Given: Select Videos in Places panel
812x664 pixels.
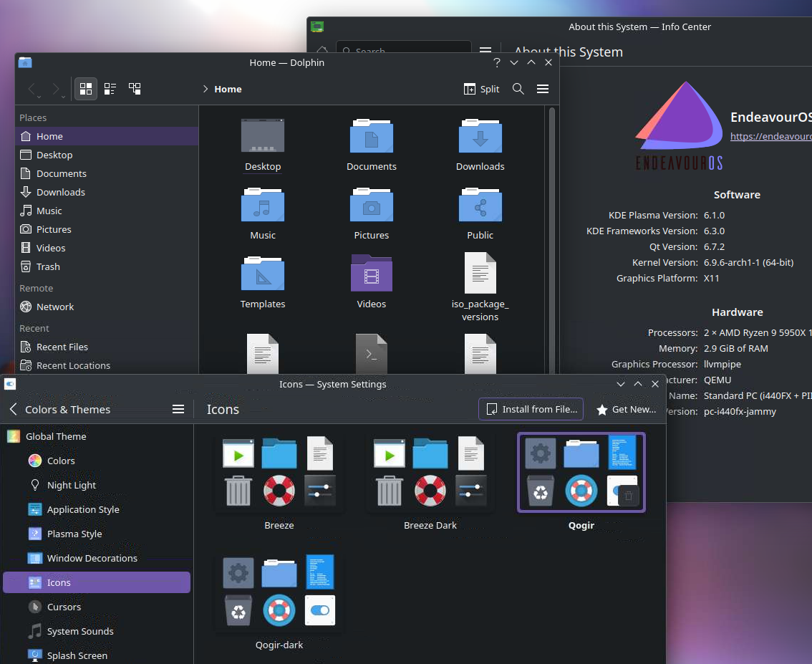Looking at the screenshot, I should coord(107,248).
